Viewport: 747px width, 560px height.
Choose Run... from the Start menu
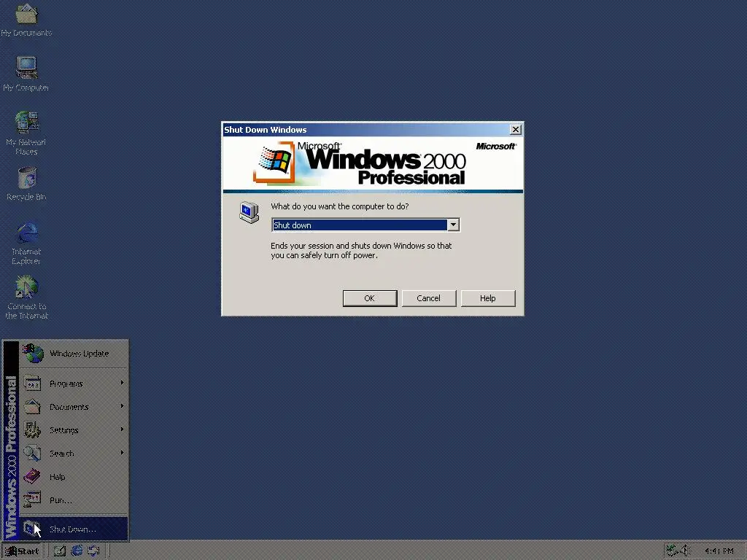[x=74, y=500]
